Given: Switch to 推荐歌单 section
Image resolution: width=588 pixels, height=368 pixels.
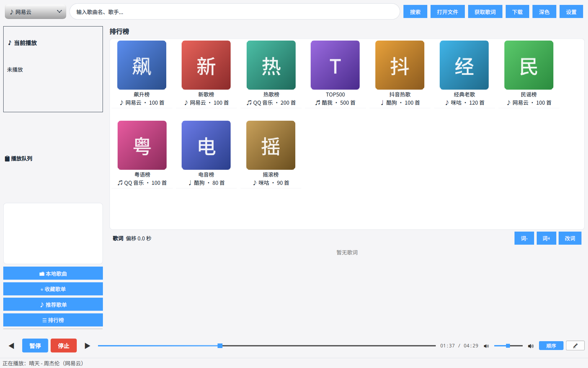Looking at the screenshot, I should [x=53, y=304].
